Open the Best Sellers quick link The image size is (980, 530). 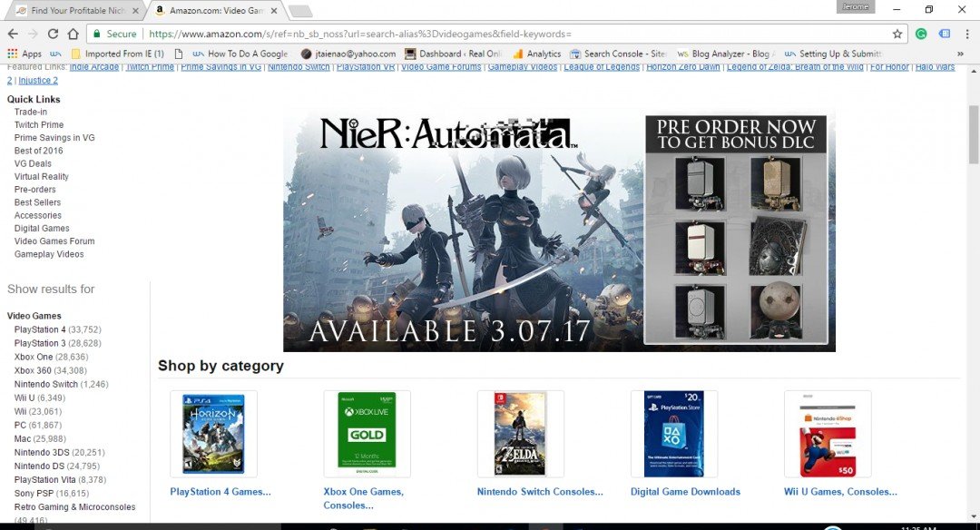pyautogui.click(x=37, y=202)
